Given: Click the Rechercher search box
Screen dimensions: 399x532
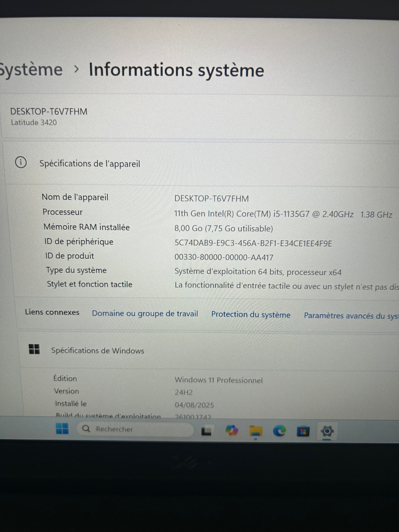Looking at the screenshot, I should pyautogui.click(x=135, y=429).
